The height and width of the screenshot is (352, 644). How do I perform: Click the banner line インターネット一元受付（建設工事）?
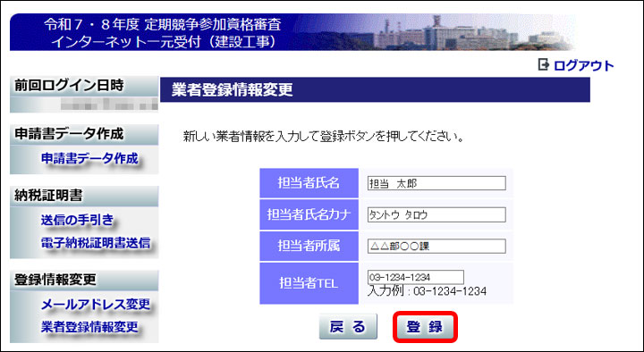[x=164, y=42]
